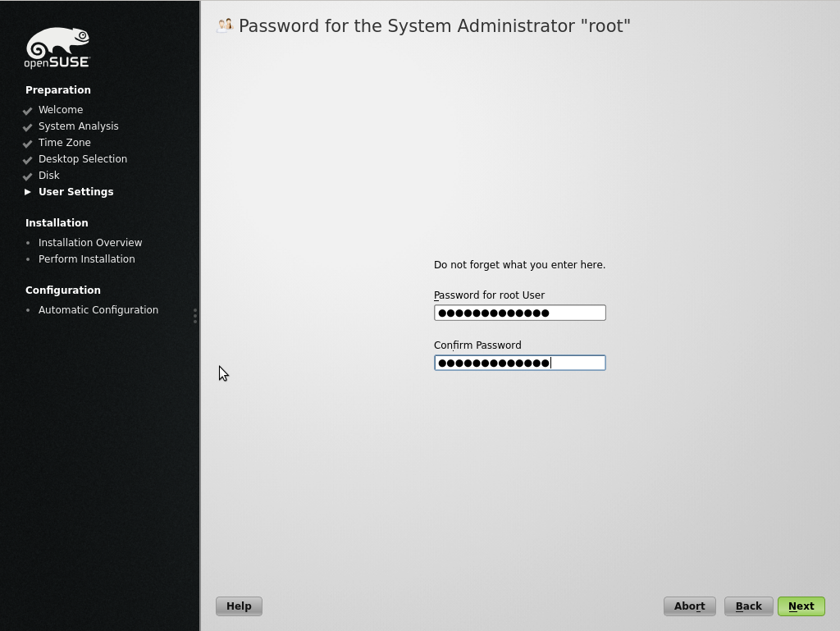Click the arrow marker beside User Settings
The height and width of the screenshot is (631, 840).
(x=28, y=192)
